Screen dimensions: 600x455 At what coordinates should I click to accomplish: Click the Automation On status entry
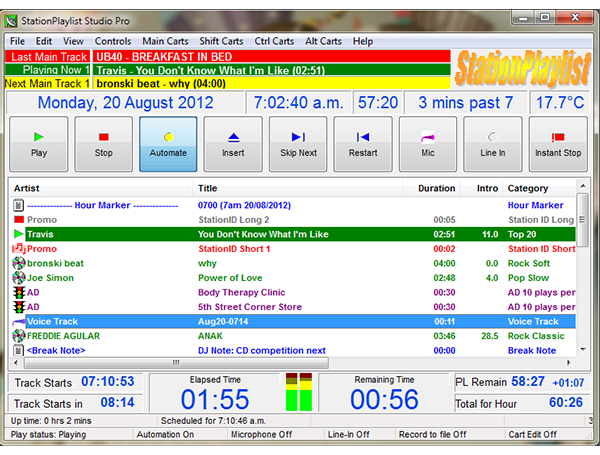pos(165,434)
